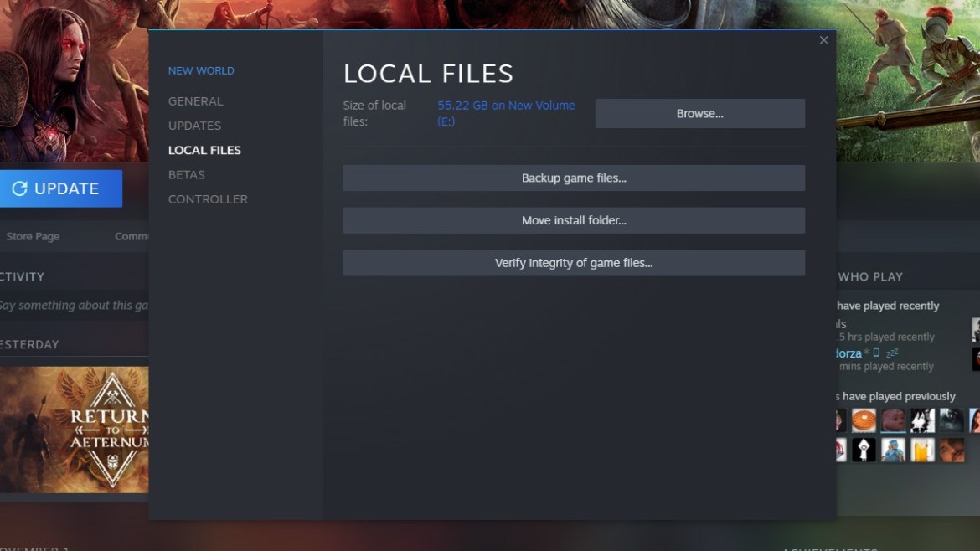Open the General settings tab

click(x=195, y=101)
